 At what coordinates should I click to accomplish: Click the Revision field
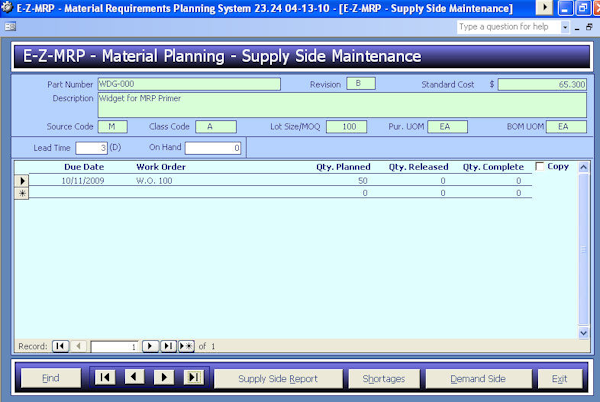click(361, 83)
